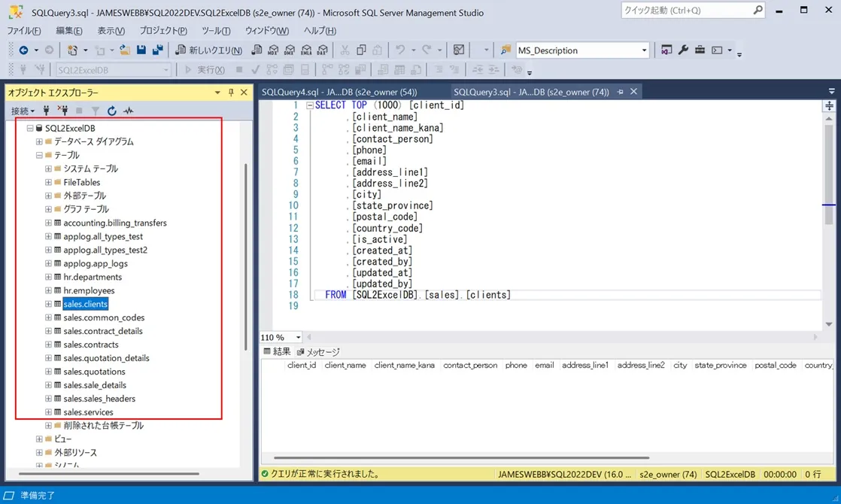
Task: Click the Find in Files icon
Action: click(506, 50)
